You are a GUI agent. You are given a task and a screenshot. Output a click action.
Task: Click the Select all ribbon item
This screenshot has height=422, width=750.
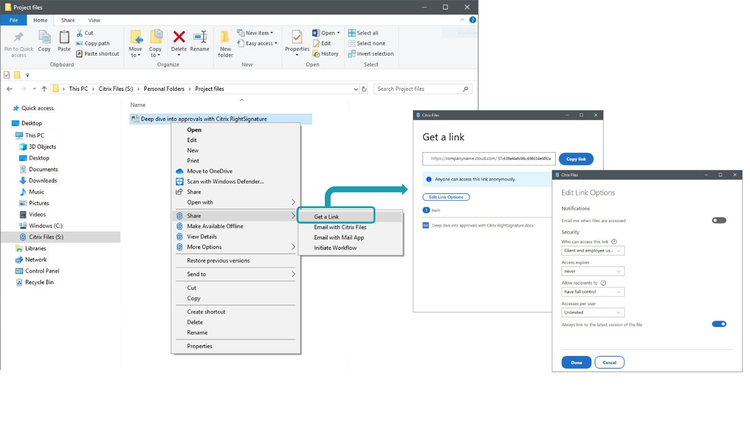(363, 33)
